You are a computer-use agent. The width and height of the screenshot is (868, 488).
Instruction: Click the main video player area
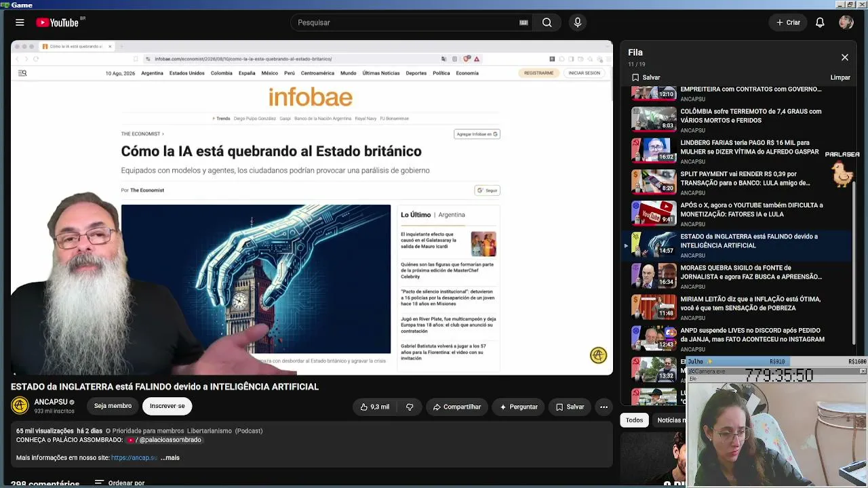tap(312, 207)
